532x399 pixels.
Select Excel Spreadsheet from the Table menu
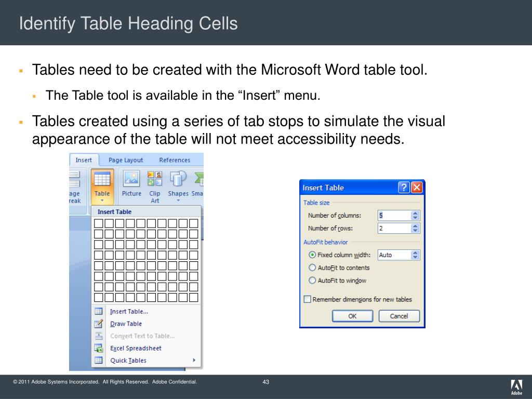click(x=136, y=348)
